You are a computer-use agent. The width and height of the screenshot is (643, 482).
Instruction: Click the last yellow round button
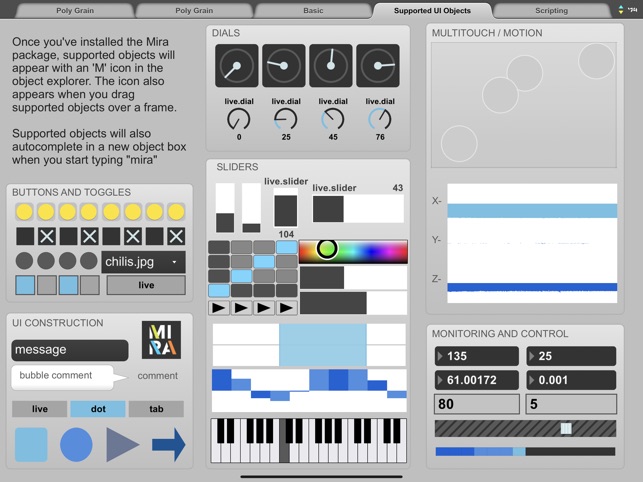click(176, 212)
